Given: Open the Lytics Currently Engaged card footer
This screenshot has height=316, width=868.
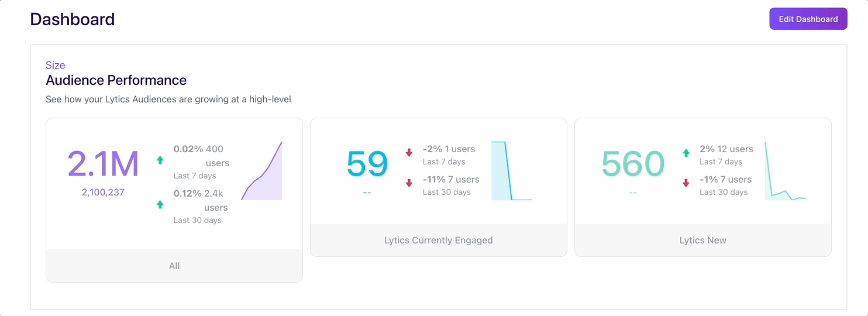Looking at the screenshot, I should click(439, 240).
